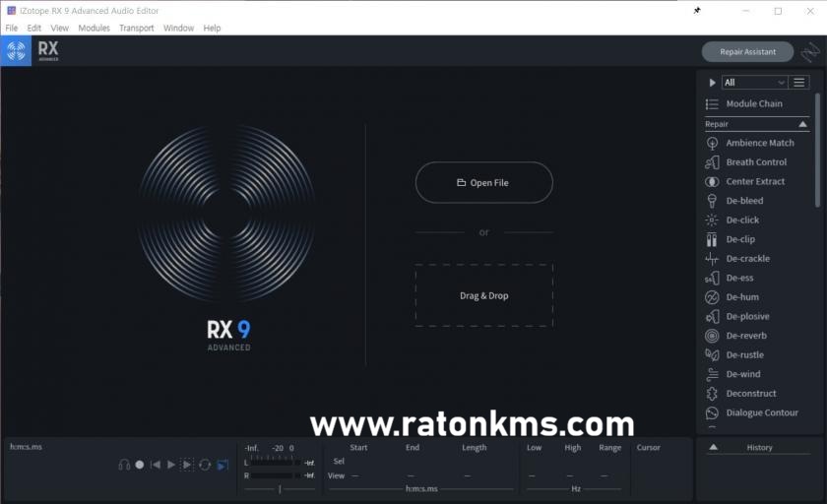Rewind to start with transport button

coord(156,465)
